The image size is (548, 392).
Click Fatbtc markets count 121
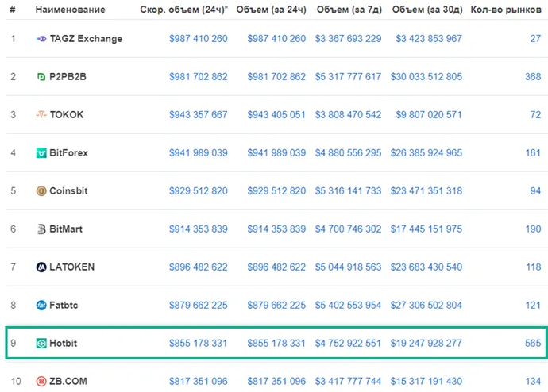[x=534, y=305]
